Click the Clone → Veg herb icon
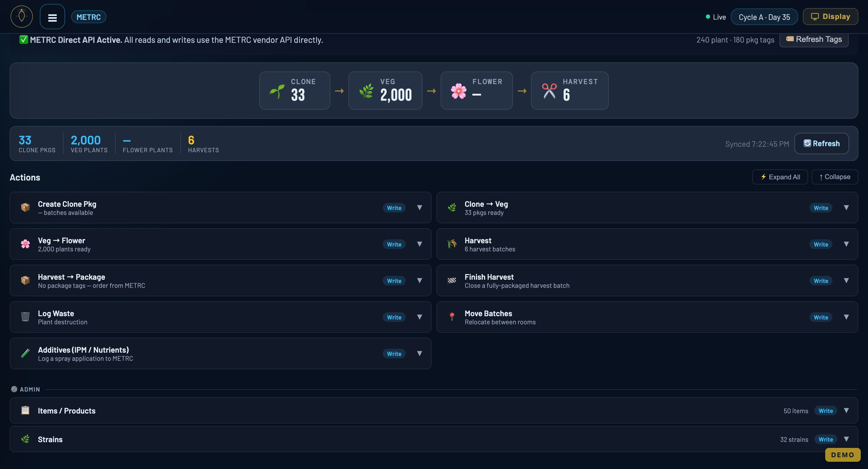Screen dimensions: 868x469 (x=452, y=208)
